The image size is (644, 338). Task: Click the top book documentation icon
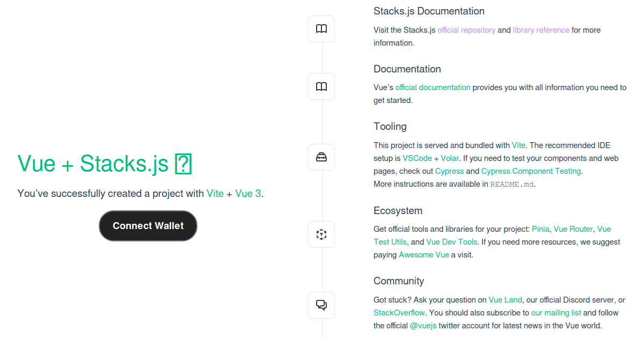321,28
